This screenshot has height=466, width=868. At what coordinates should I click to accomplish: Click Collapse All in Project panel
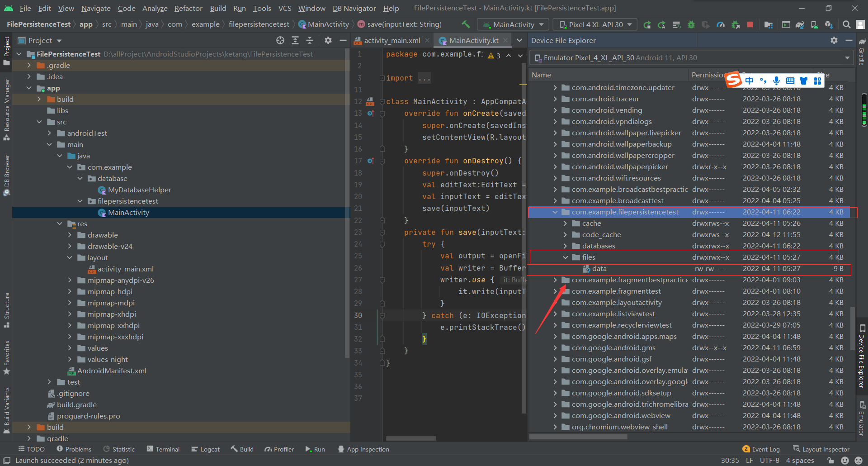[310, 40]
